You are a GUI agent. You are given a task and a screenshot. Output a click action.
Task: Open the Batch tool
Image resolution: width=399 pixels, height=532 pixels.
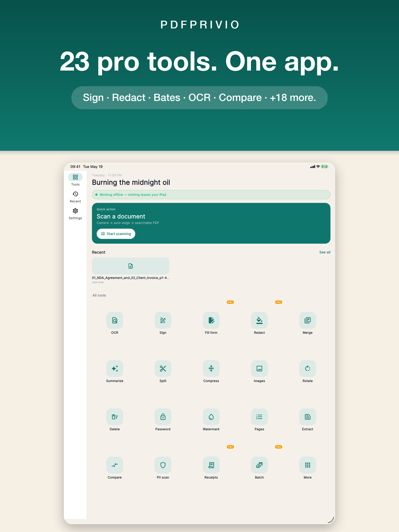(x=259, y=465)
